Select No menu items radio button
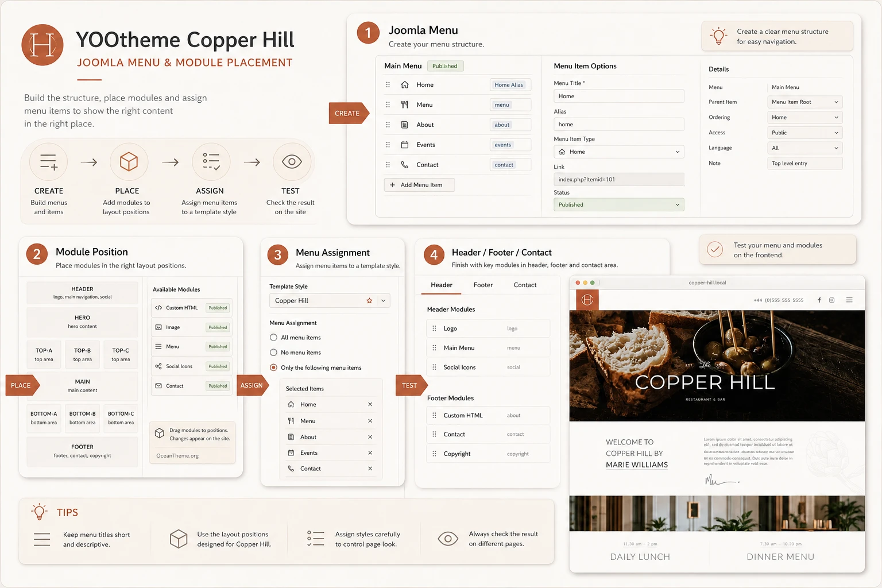 pyautogui.click(x=274, y=353)
